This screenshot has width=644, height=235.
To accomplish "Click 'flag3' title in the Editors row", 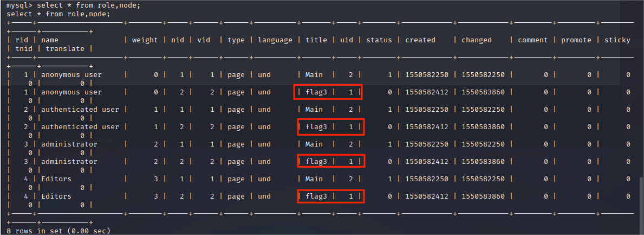I will tap(316, 196).
